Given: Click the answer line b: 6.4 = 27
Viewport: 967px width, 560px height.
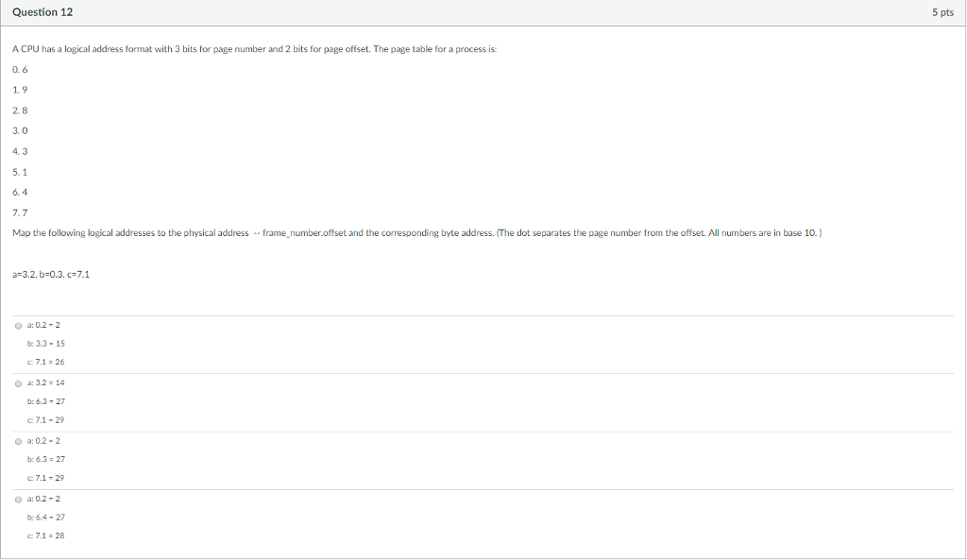Looking at the screenshot, I should 45,517.
